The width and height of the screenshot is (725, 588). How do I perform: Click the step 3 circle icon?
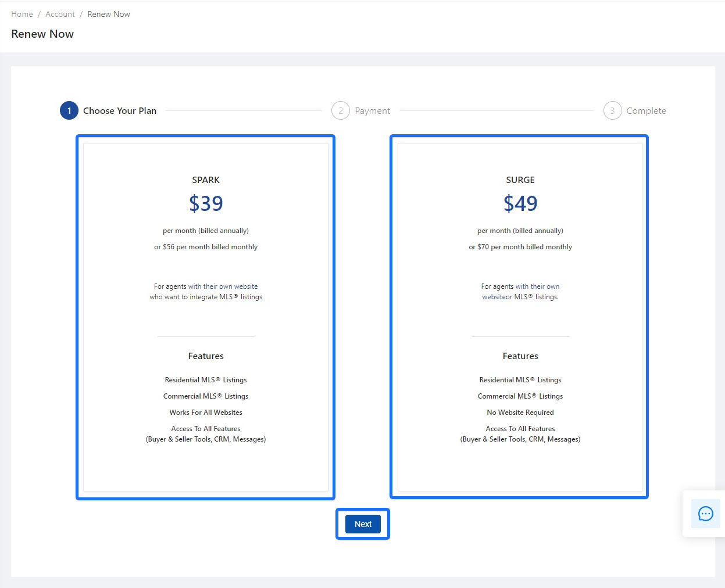pyautogui.click(x=612, y=110)
